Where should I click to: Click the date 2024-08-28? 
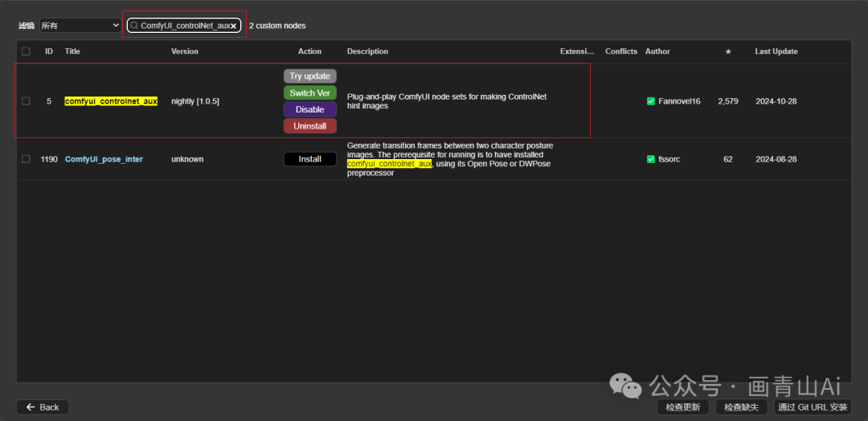pos(776,159)
